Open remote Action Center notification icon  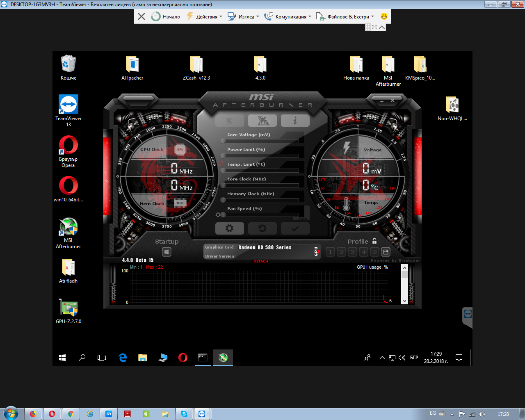tap(459, 358)
